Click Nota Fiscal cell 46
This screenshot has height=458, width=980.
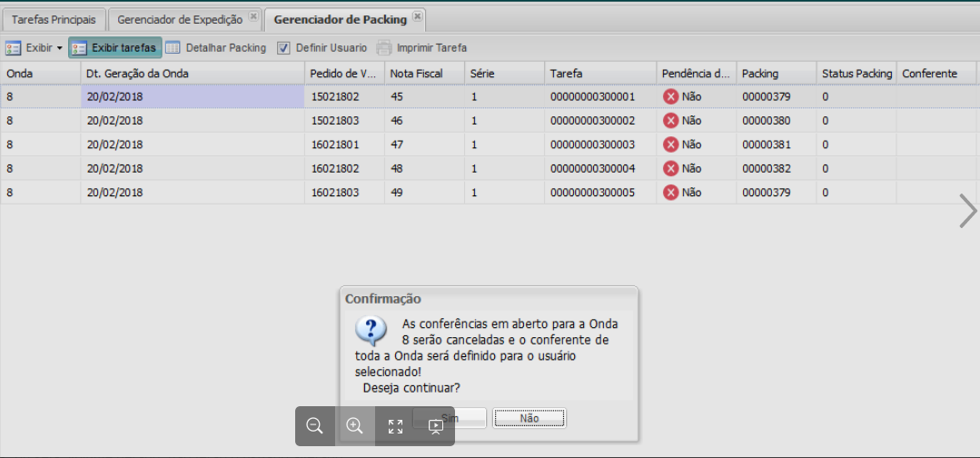(x=424, y=121)
